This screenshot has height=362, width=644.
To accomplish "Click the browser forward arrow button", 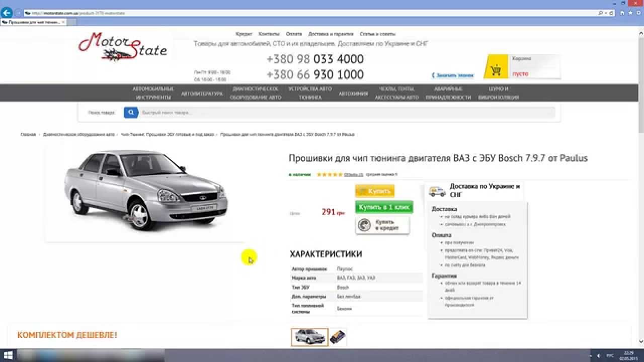I will pos(18,13).
